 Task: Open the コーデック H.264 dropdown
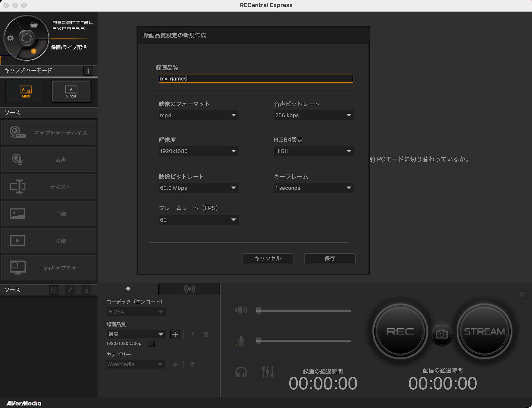click(x=136, y=312)
